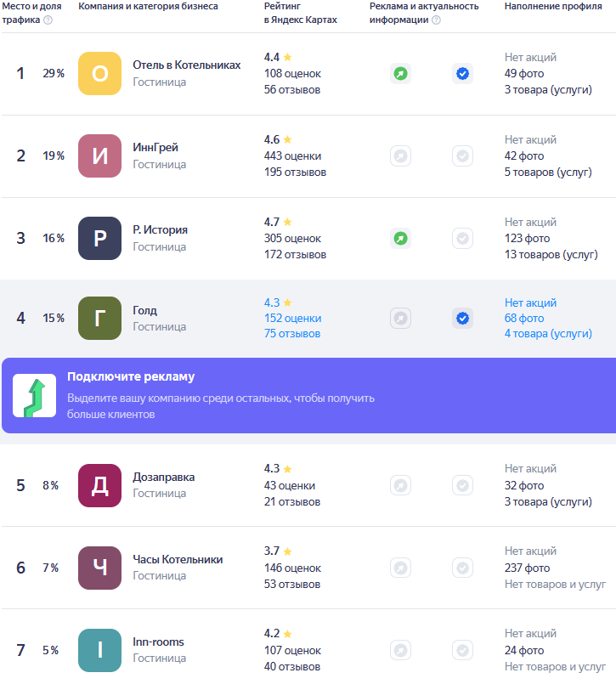Select the ИннГрей company name
The width and height of the screenshot is (616, 684).
(155, 148)
